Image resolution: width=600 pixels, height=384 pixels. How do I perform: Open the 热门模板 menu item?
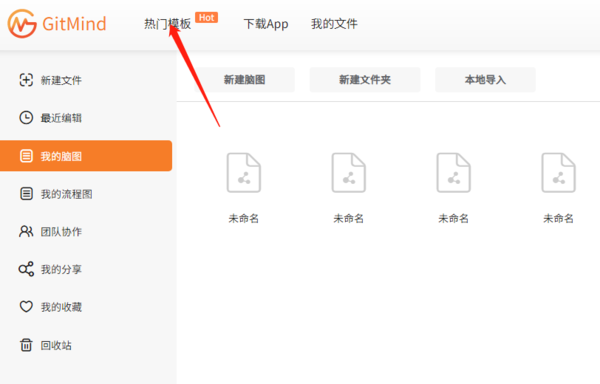coord(167,24)
